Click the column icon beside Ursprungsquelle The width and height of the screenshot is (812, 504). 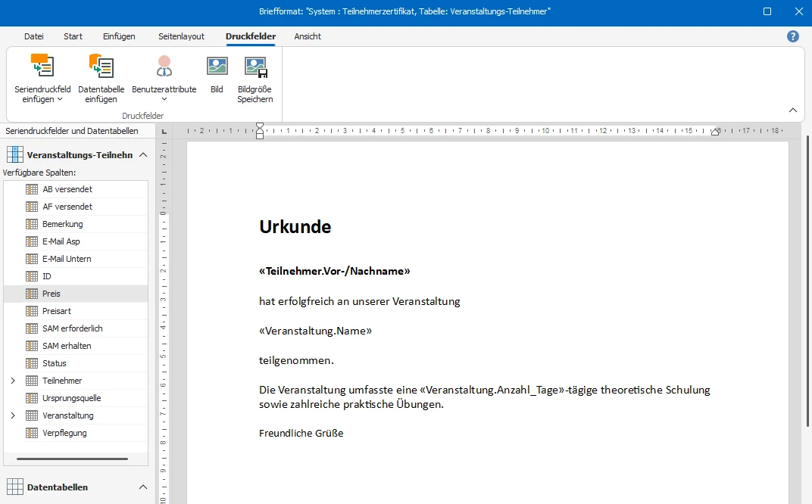32,398
